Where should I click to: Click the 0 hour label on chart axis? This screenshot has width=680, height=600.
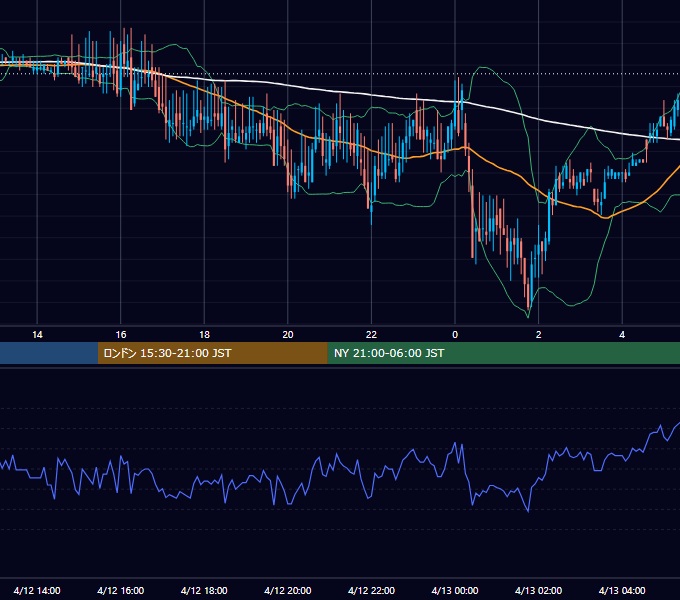tap(455, 335)
